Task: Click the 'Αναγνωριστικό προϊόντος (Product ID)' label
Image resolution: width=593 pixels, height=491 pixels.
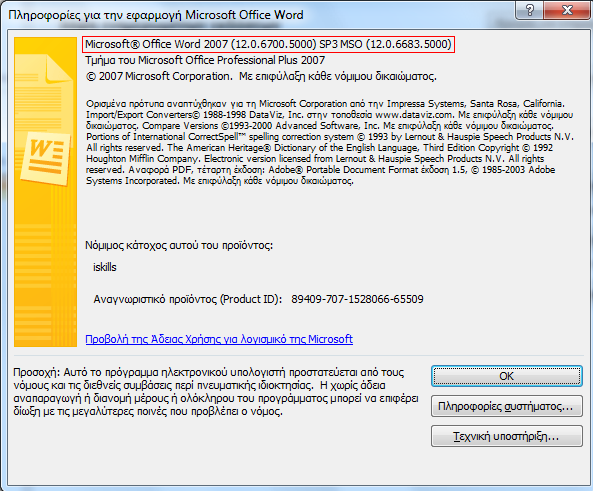Action: click(x=188, y=299)
